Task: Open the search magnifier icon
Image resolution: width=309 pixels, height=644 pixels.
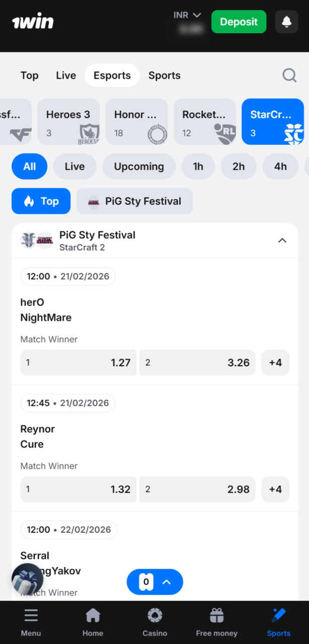Action: click(289, 75)
